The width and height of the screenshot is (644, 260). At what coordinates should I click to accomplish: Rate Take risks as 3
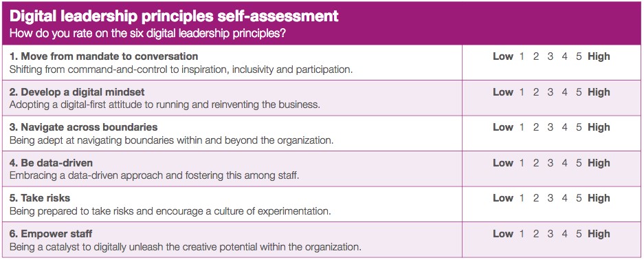click(551, 198)
